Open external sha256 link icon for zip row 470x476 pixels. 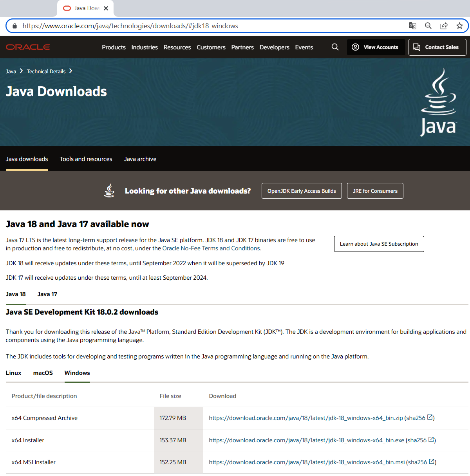(430, 417)
